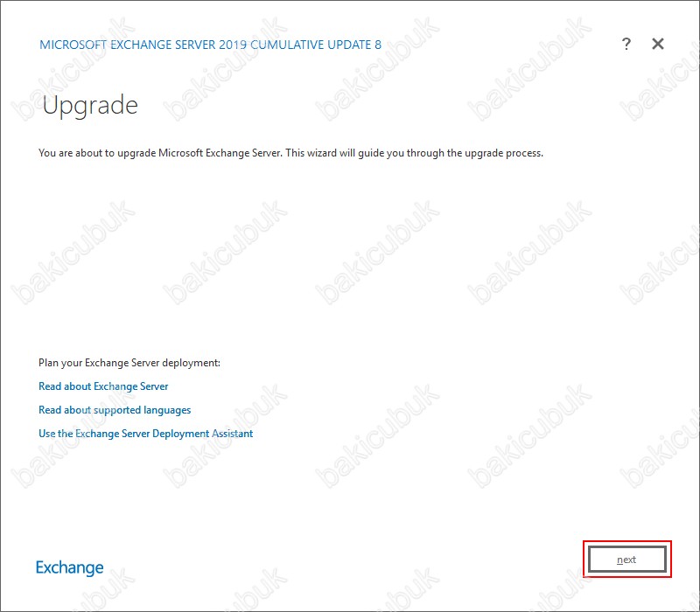The height and width of the screenshot is (612, 700).
Task: Start the Deployment Assistant from the link
Action: (145, 434)
